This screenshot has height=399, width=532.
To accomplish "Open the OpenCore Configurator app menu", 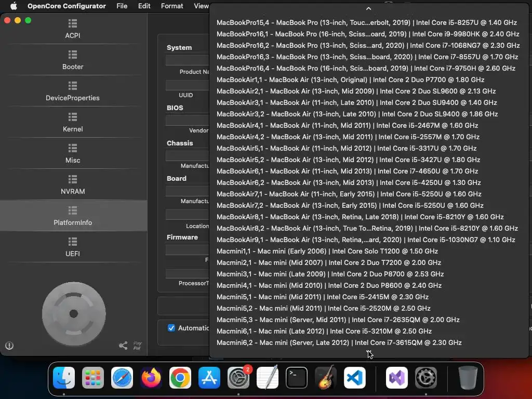I will click(x=66, y=6).
